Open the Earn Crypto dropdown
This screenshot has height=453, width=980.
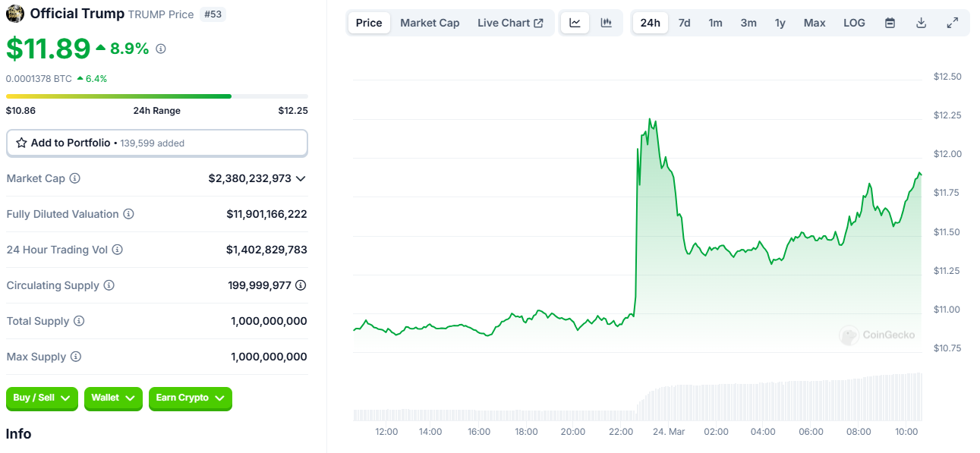coord(190,398)
